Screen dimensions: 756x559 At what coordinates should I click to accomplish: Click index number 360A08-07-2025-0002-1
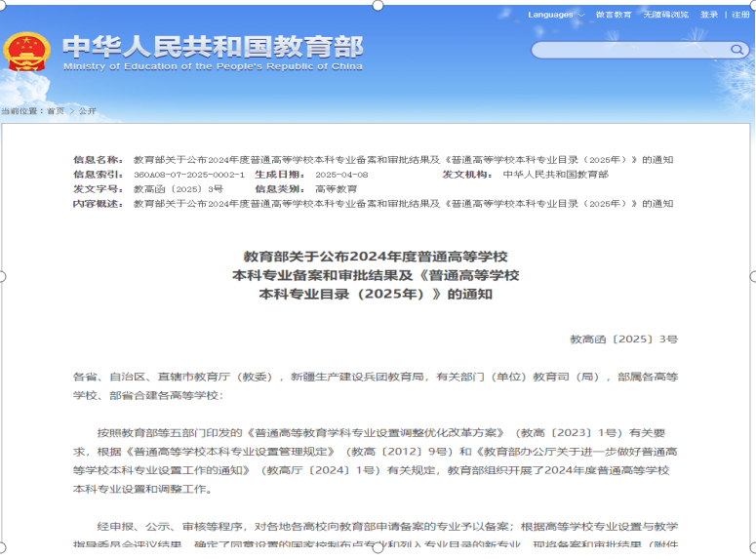tap(189, 175)
